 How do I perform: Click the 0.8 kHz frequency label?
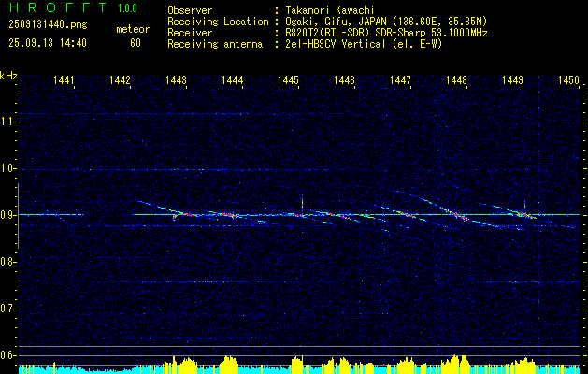[x=7, y=262]
